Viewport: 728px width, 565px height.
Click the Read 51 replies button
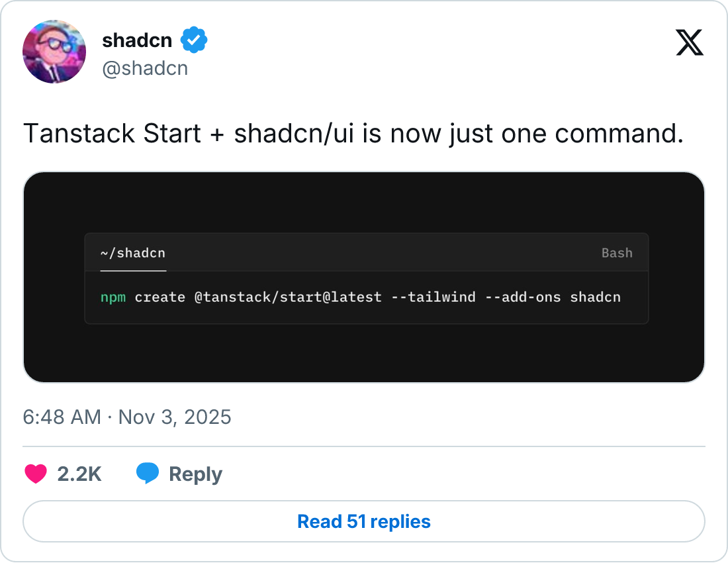coord(364,521)
